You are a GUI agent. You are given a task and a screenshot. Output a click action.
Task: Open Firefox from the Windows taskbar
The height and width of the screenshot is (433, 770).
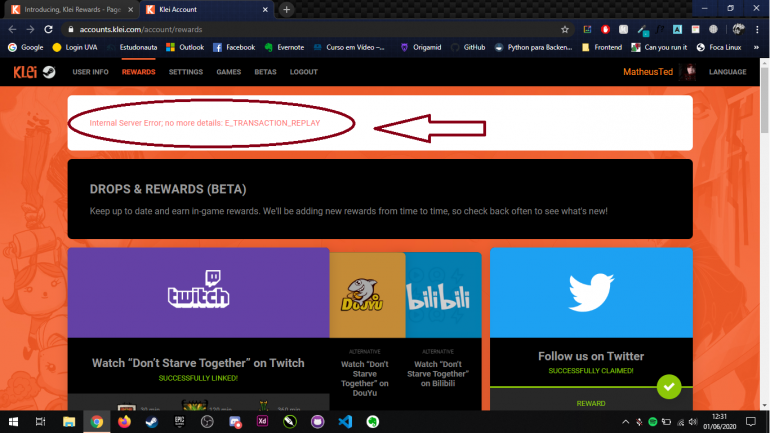(x=124, y=422)
